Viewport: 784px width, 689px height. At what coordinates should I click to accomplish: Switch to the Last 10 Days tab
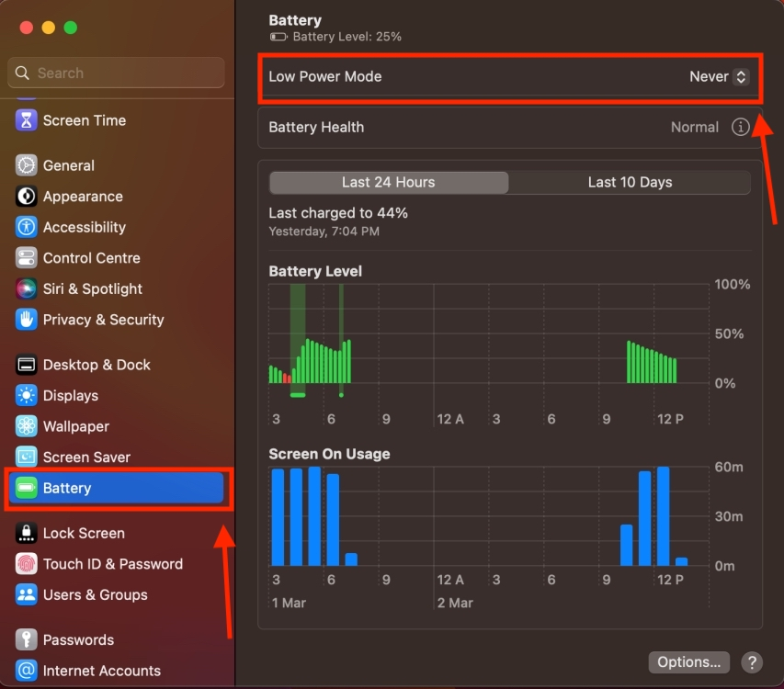point(630,182)
